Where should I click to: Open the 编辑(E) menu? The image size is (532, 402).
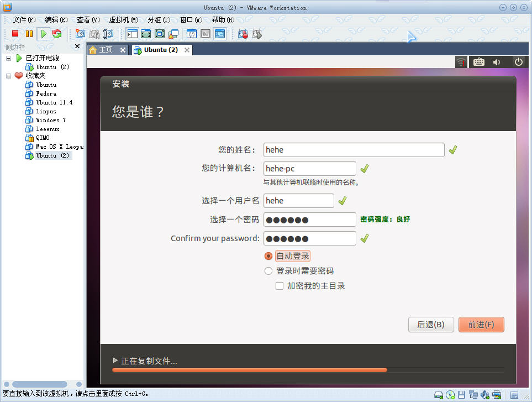[56, 20]
